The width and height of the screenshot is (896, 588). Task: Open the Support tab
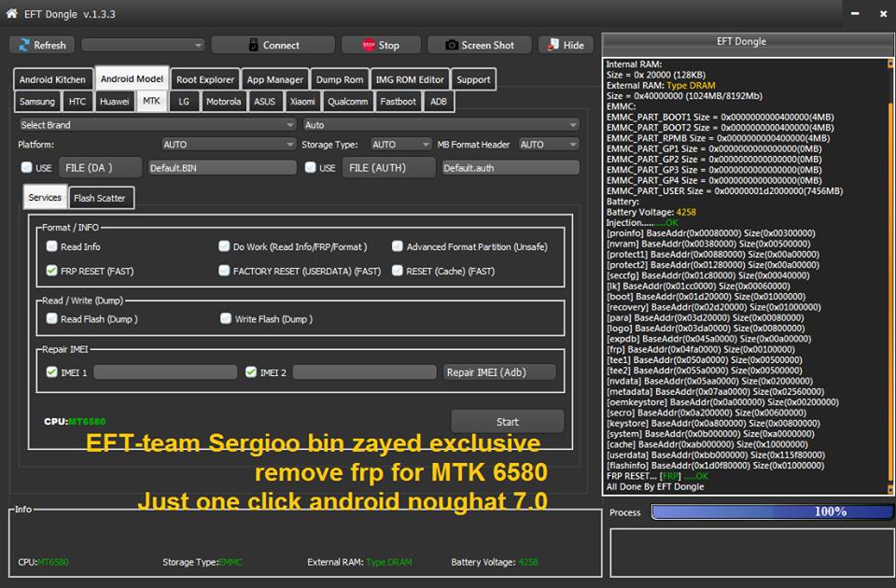473,79
